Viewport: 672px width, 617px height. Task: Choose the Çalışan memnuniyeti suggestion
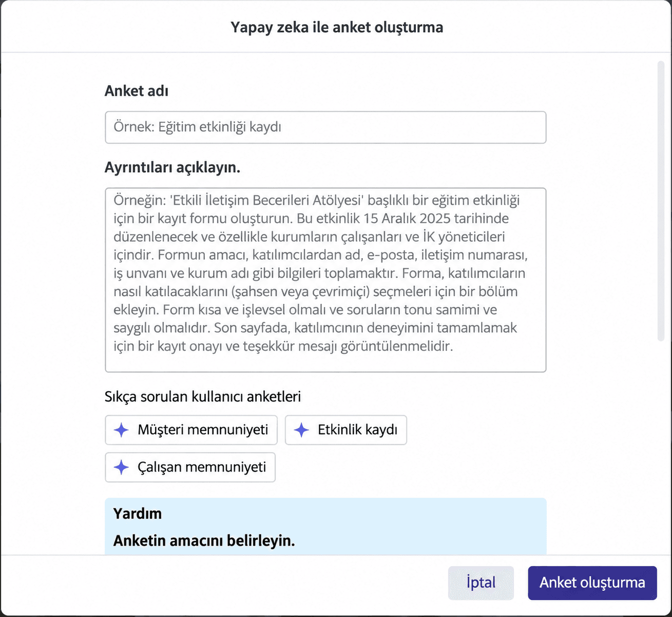point(190,467)
